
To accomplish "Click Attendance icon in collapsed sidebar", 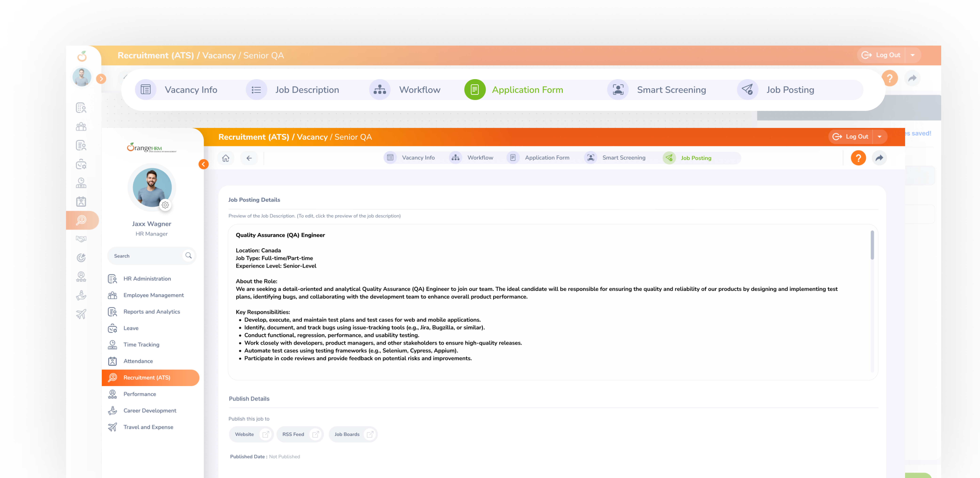I will pyautogui.click(x=81, y=201).
